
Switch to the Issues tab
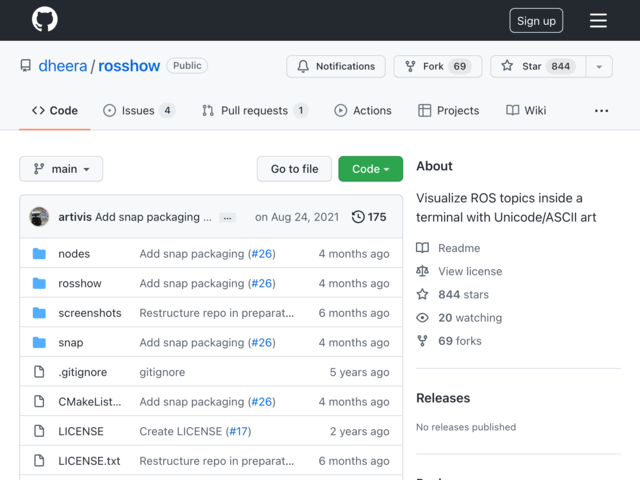pyautogui.click(x=139, y=111)
